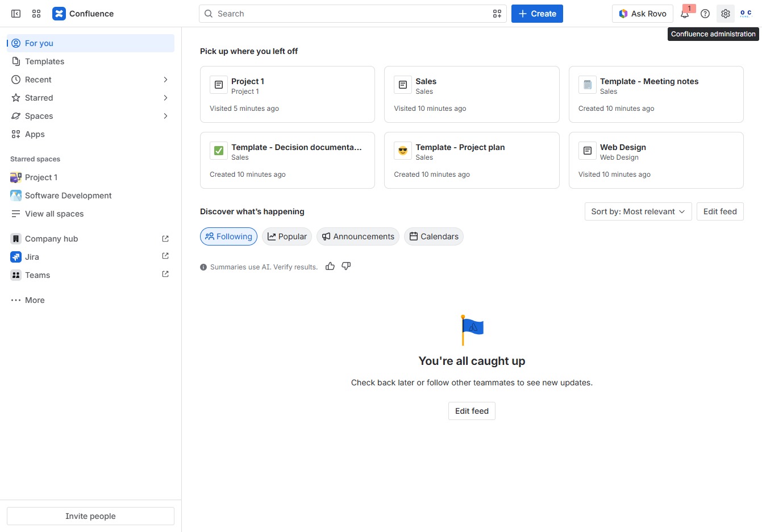The height and width of the screenshot is (532, 762).
Task: Click the Company hub building icon
Action: pyautogui.click(x=16, y=239)
